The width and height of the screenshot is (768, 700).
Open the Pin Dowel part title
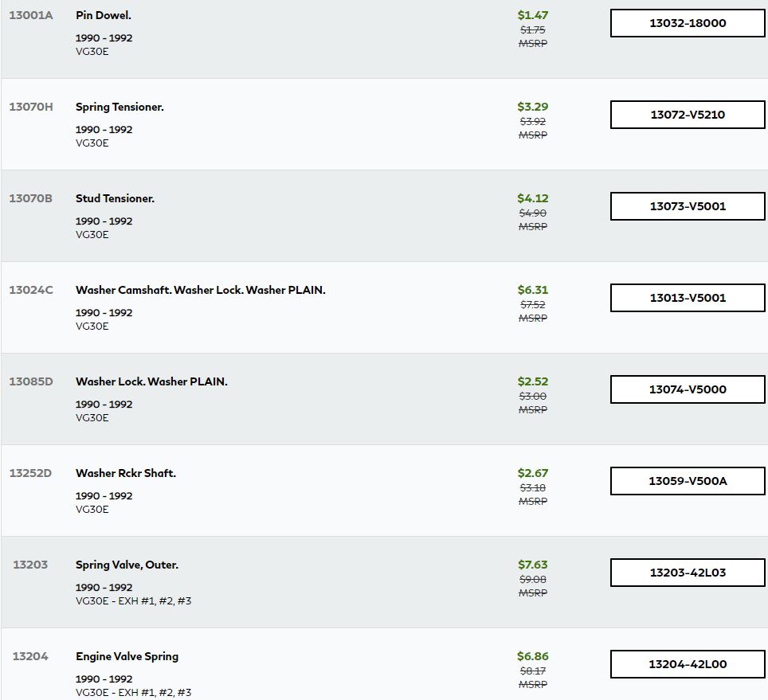pyautogui.click(x=104, y=15)
